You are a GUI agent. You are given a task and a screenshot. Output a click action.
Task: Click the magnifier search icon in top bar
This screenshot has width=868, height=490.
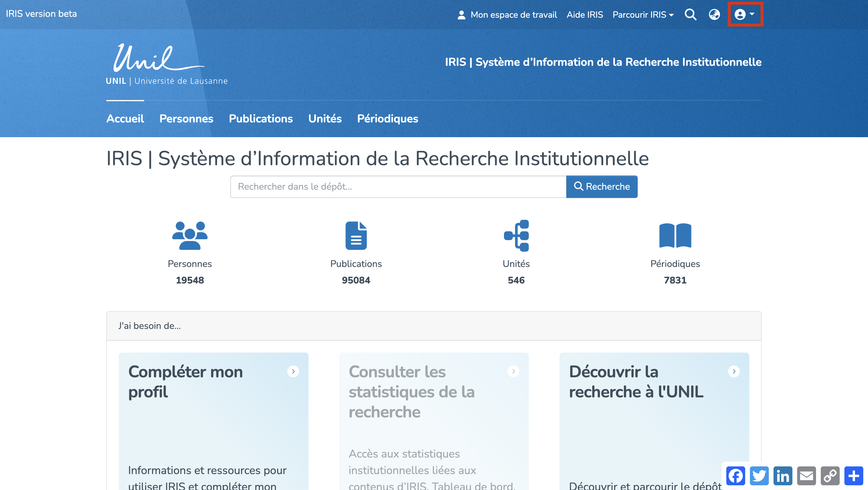tap(690, 14)
